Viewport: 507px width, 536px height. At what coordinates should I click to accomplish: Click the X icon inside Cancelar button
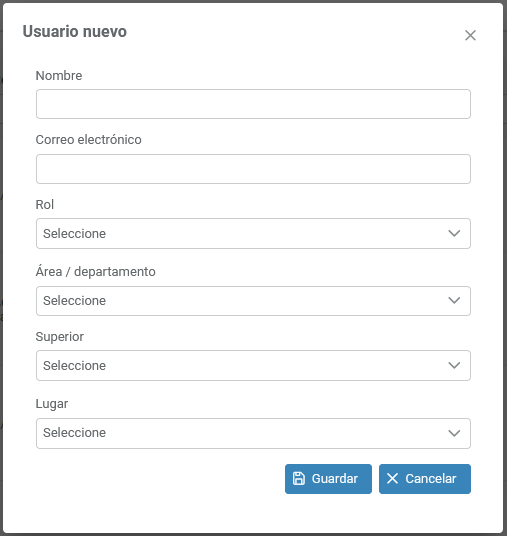[392, 478]
